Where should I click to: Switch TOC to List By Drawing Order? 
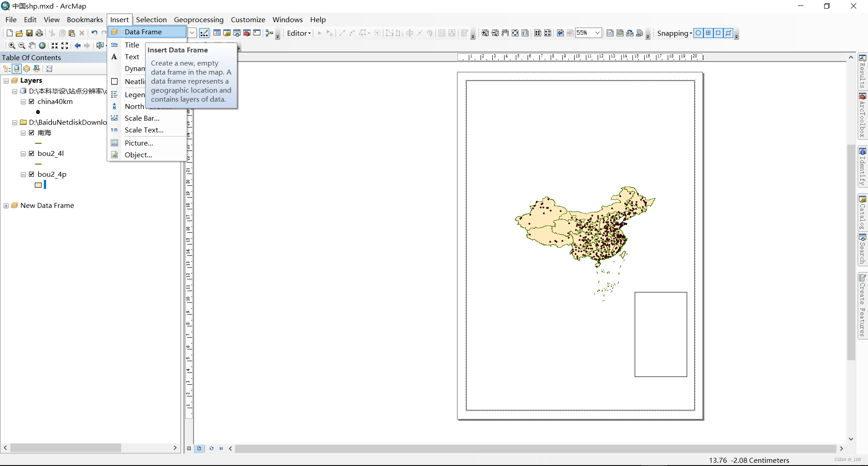[x=6, y=69]
